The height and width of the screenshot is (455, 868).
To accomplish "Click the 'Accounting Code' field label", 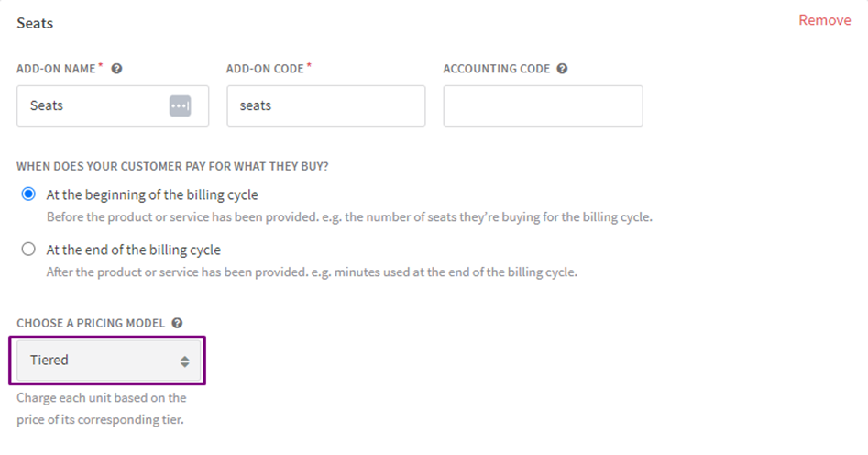I will 496,69.
